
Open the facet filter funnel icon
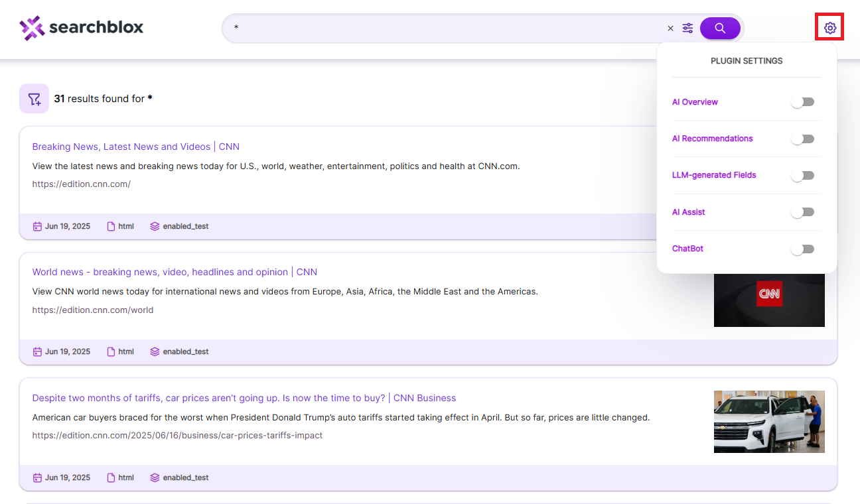point(34,98)
